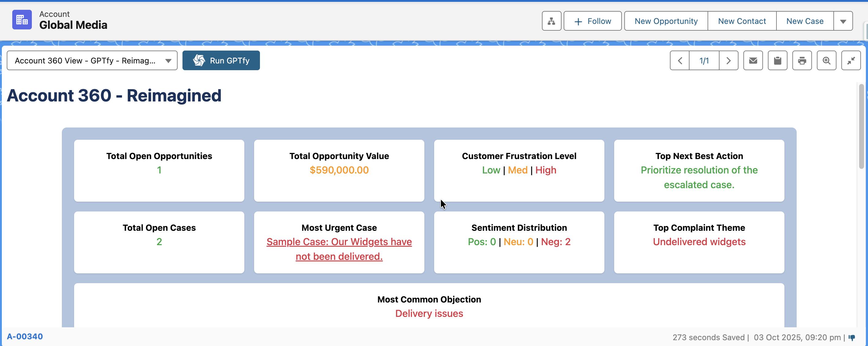The height and width of the screenshot is (346, 868).
Task: Click New Case button
Action: coord(805,21)
